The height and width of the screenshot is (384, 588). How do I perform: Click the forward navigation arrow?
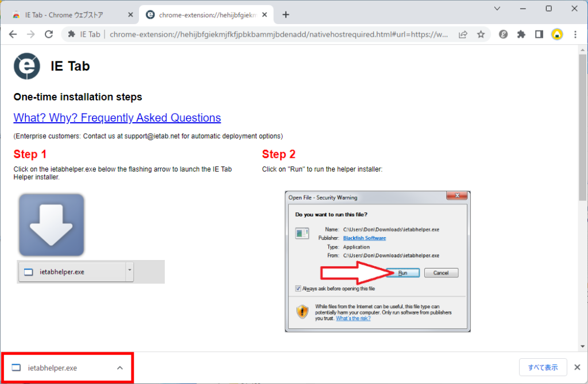click(30, 34)
